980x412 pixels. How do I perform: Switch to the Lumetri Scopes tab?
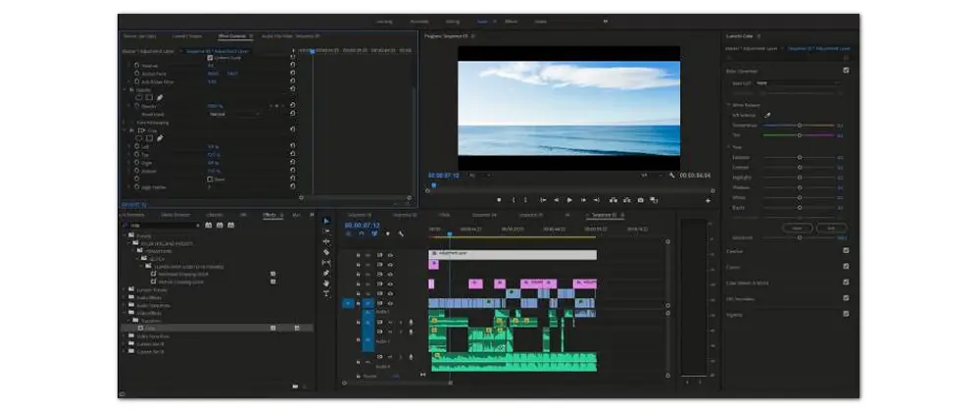[x=187, y=36]
